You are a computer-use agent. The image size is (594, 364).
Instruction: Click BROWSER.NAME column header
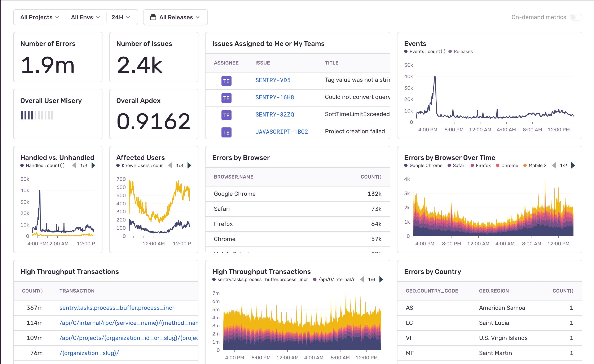point(233,177)
